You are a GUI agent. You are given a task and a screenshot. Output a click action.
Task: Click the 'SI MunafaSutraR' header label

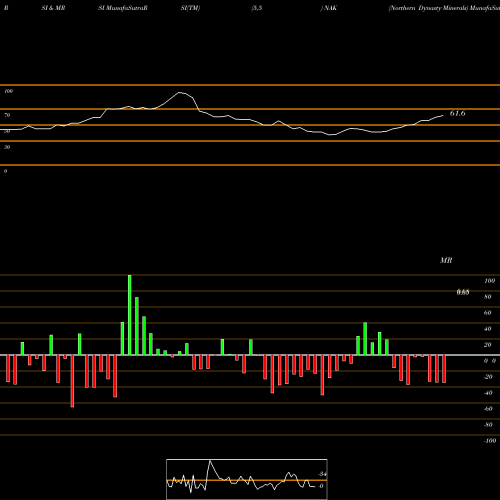click(x=123, y=8)
